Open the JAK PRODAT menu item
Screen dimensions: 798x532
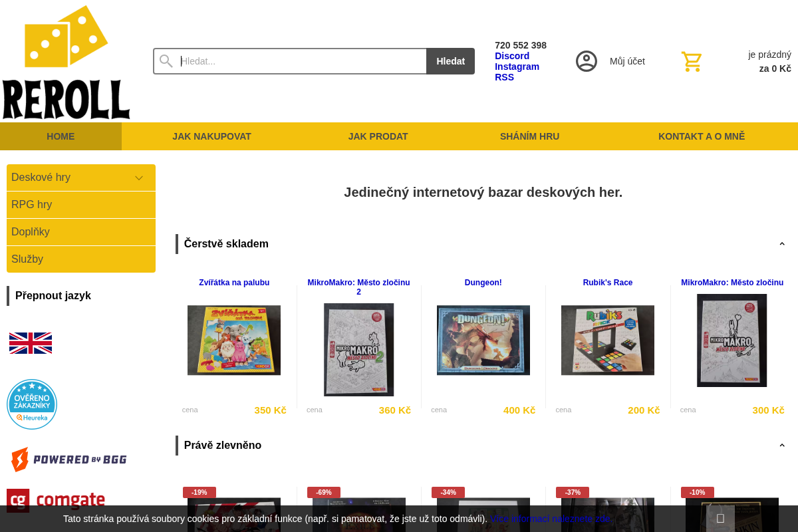tap(378, 136)
